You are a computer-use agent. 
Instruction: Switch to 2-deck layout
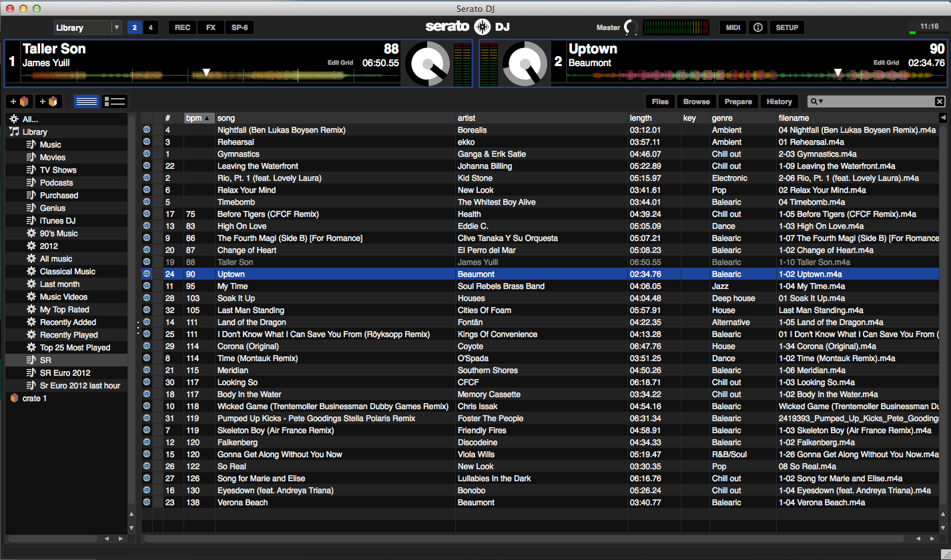click(135, 27)
